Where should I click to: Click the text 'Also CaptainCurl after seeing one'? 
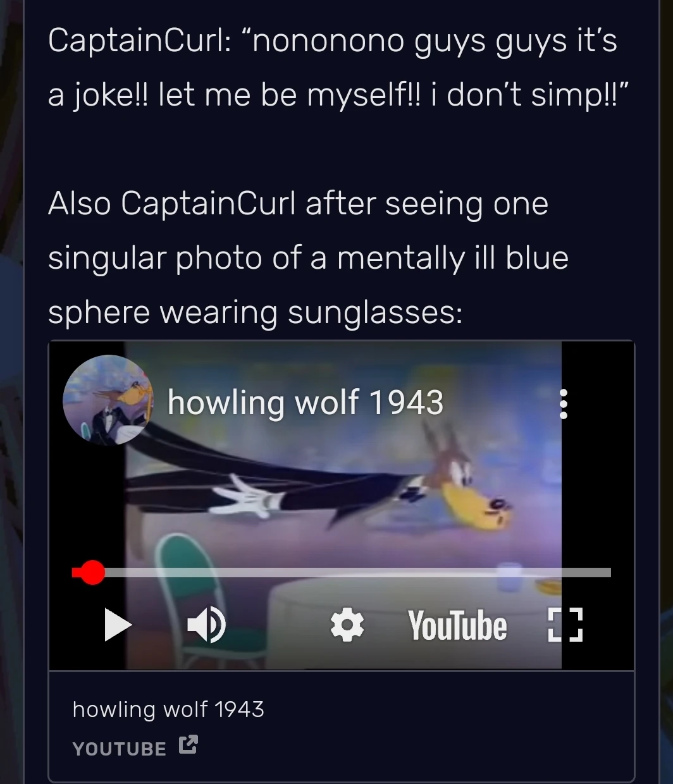tap(298, 204)
